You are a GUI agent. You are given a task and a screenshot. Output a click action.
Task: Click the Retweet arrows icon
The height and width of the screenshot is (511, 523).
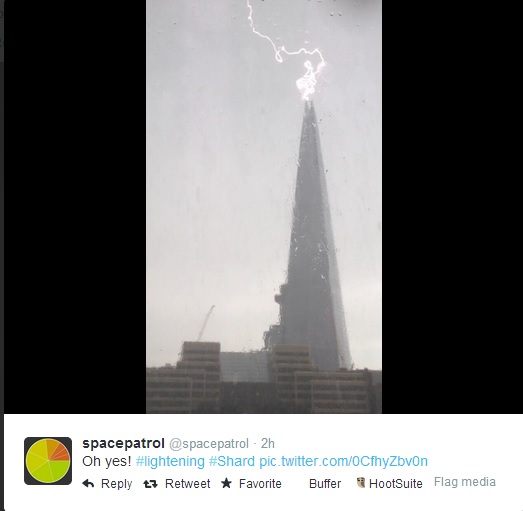(x=150, y=484)
